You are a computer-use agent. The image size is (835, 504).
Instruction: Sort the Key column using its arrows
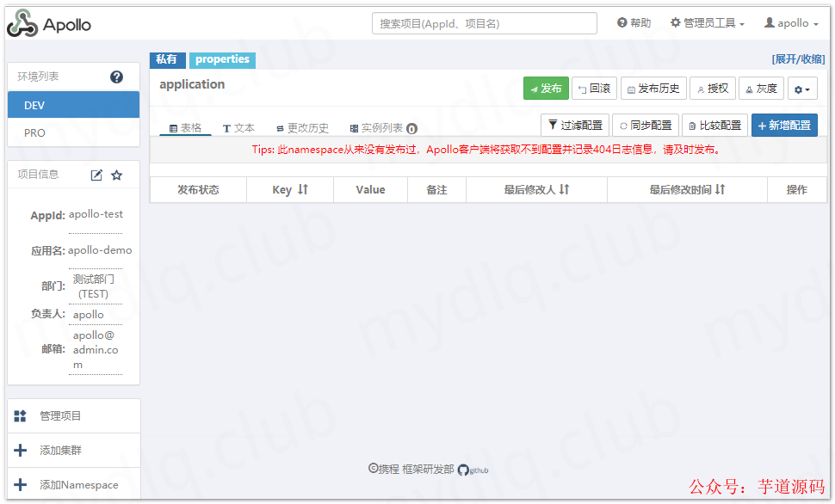point(304,190)
